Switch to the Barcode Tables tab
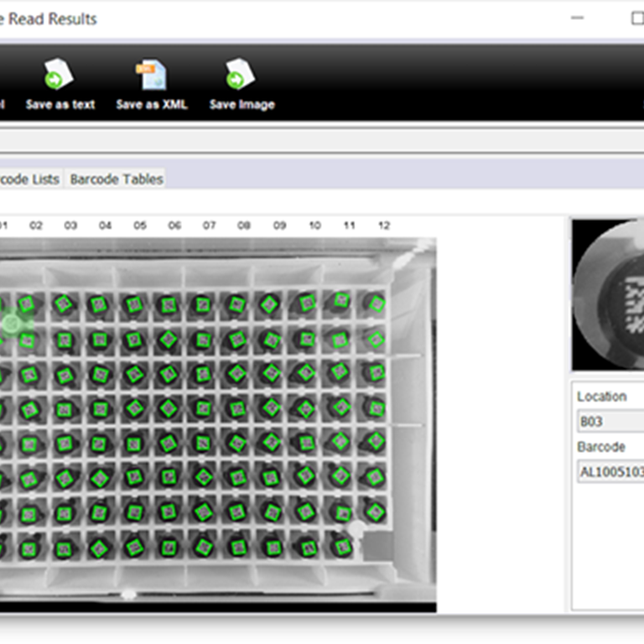The image size is (644, 644). [x=117, y=179]
